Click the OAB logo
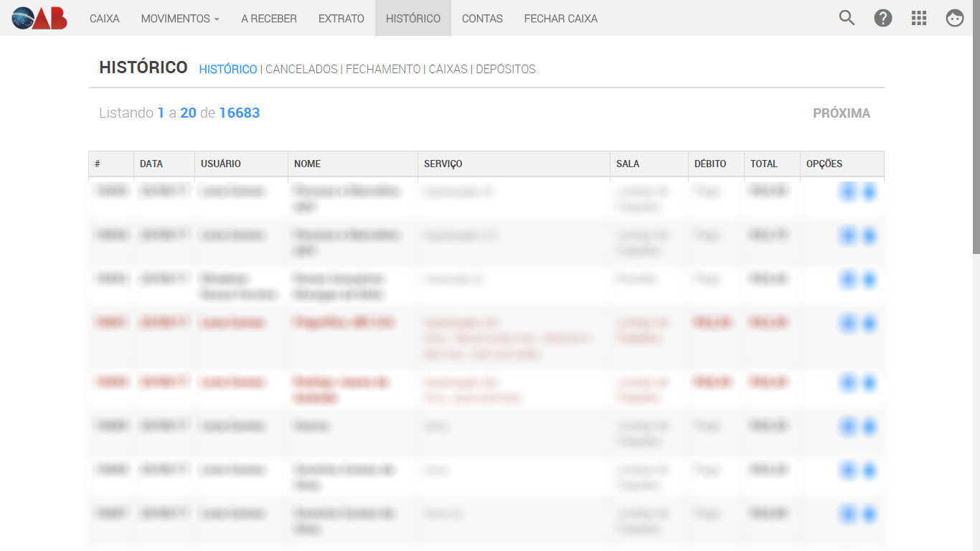The width and height of the screenshot is (980, 551). point(39,18)
